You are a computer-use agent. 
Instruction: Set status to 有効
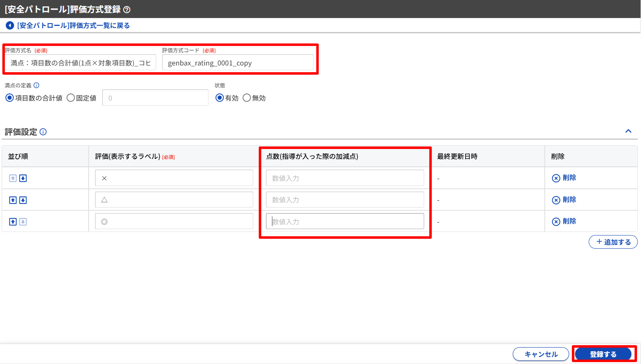pyautogui.click(x=220, y=98)
